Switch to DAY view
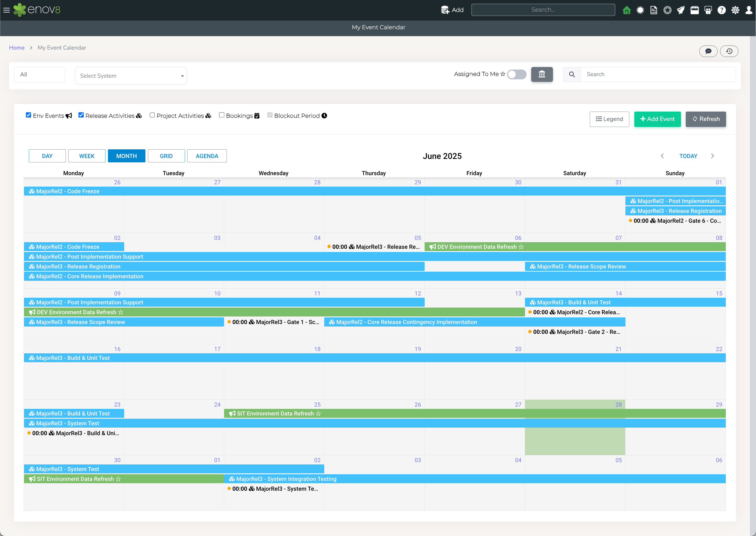This screenshot has height=536, width=756. point(47,156)
